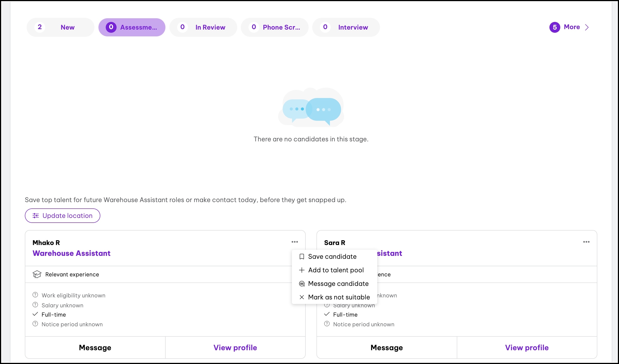Click the chat icon beside Message candidate

point(302,284)
